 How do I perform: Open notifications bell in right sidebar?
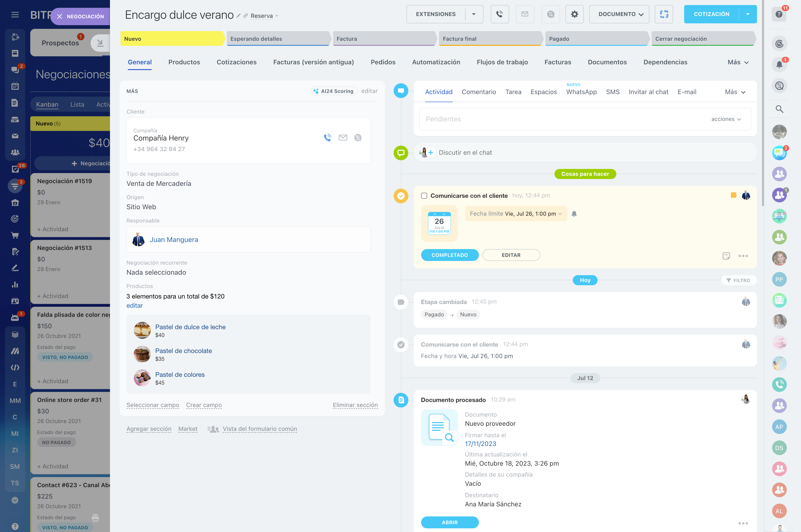pos(779,65)
